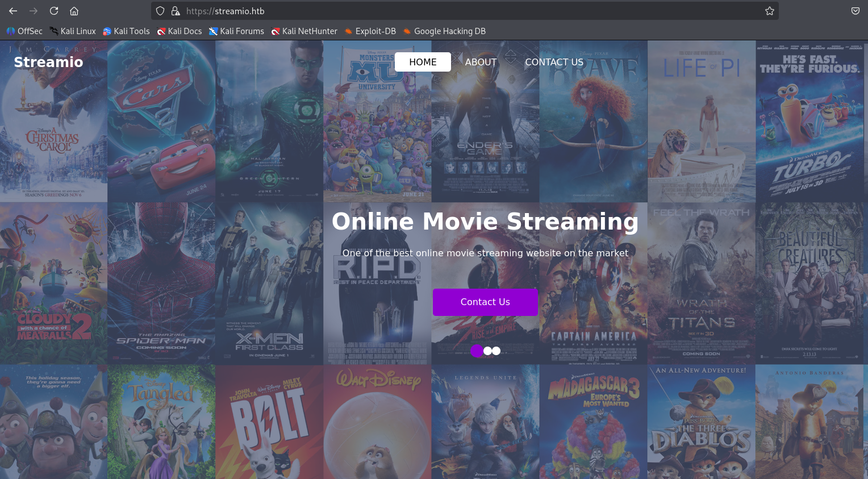868x479 pixels.
Task: Open the OffSec bookmark
Action: pos(24,31)
